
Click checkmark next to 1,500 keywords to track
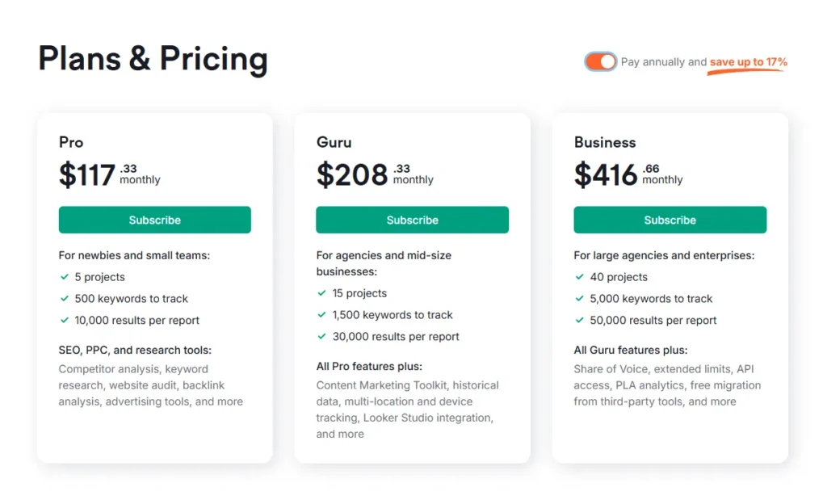coord(322,315)
